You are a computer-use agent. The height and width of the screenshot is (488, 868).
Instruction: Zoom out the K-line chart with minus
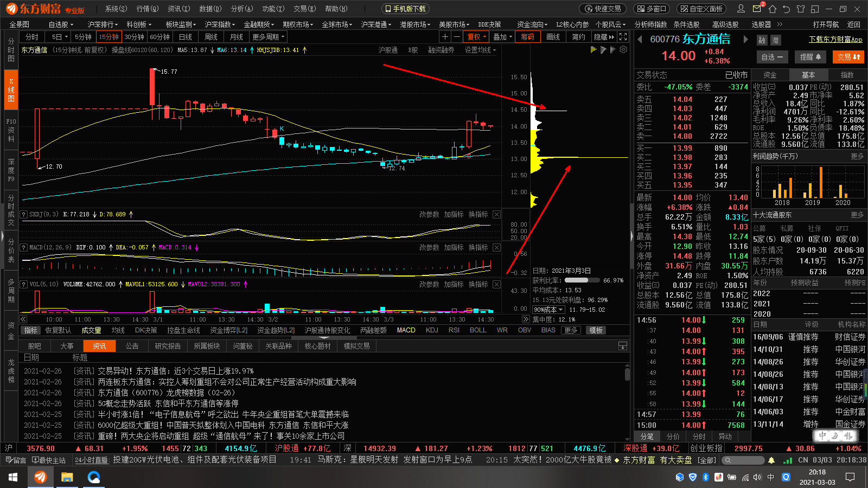pyautogui.click(x=457, y=37)
